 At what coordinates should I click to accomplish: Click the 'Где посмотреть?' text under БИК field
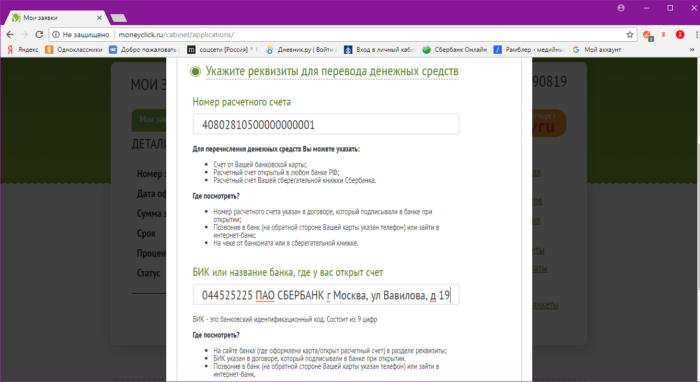pos(216,335)
